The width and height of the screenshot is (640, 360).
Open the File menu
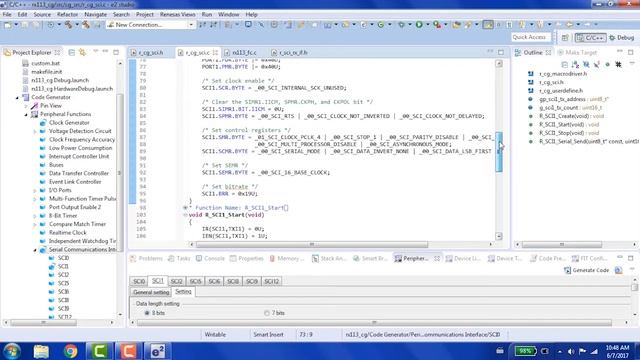[x=7, y=14]
